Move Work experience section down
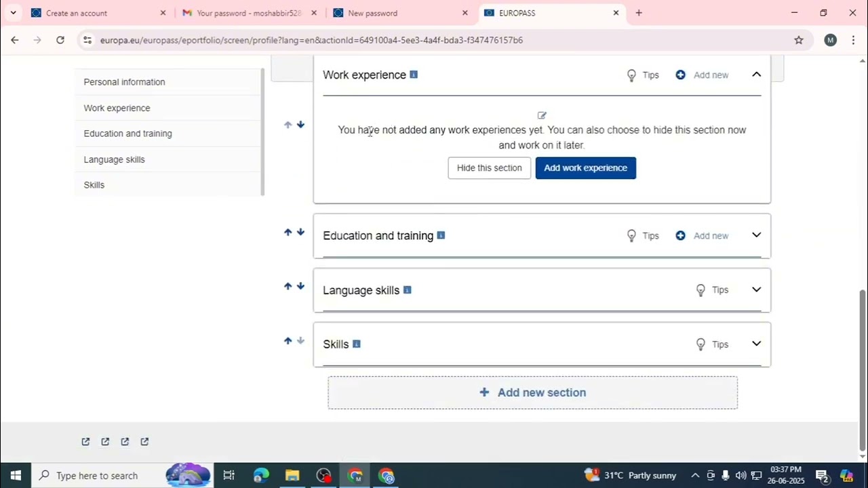Image resolution: width=868 pixels, height=488 pixels. tap(300, 125)
